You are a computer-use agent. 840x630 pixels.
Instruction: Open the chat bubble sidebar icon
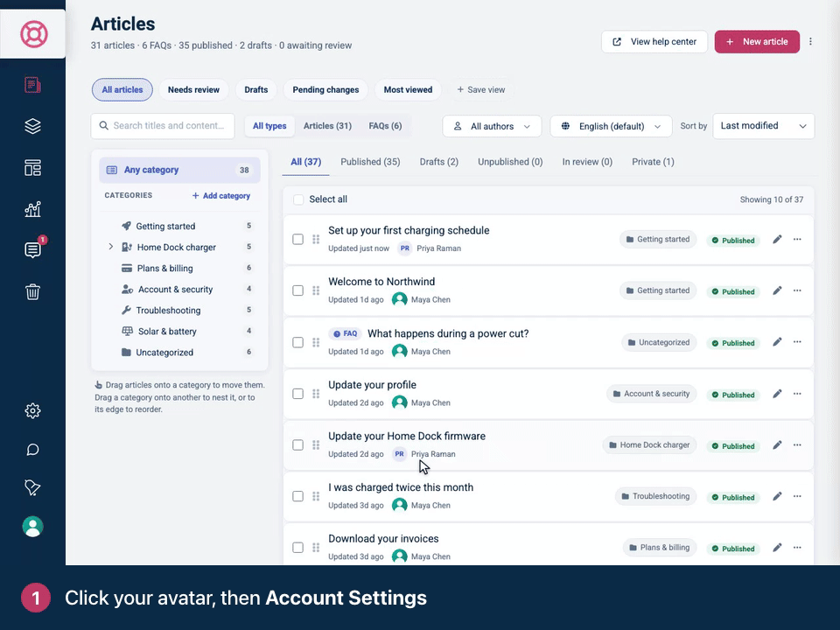[32, 450]
